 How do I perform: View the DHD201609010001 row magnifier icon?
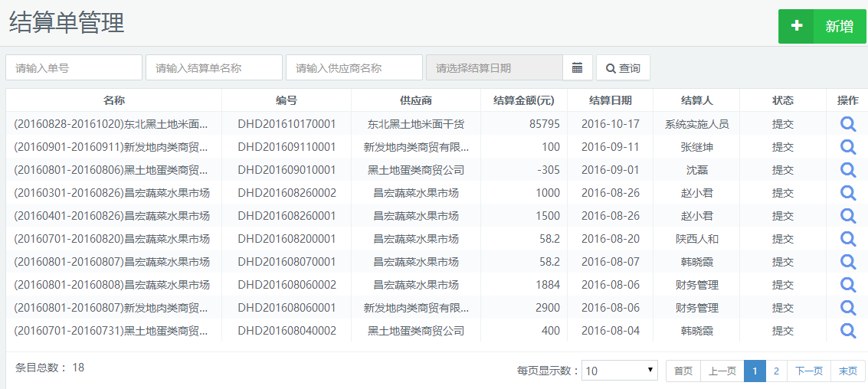coord(847,170)
